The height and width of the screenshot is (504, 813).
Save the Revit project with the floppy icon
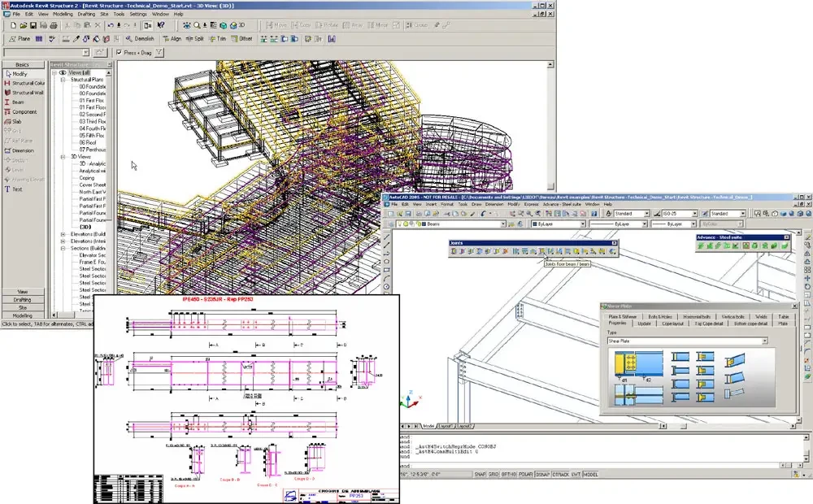[x=33, y=25]
